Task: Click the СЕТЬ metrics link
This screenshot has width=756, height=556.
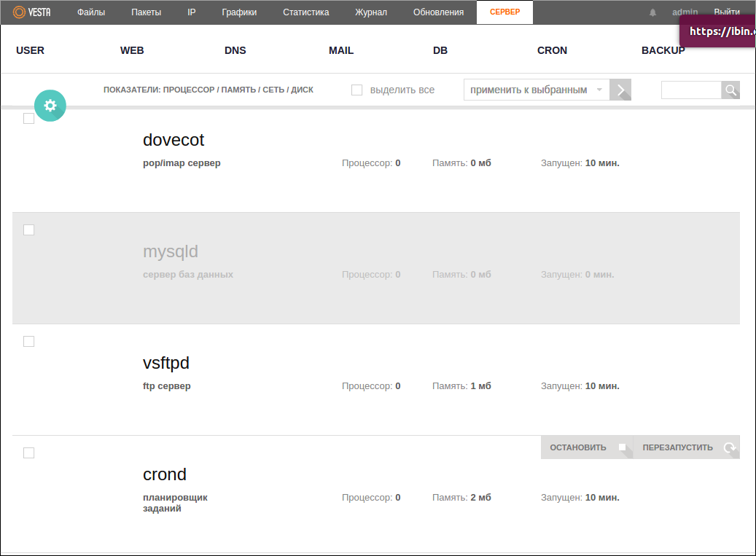Action: pos(273,90)
